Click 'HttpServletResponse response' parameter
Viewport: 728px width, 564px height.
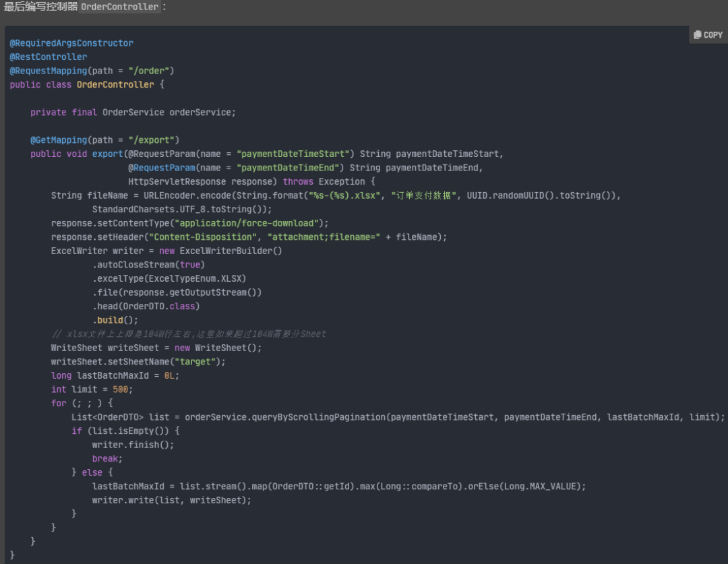[x=202, y=182]
